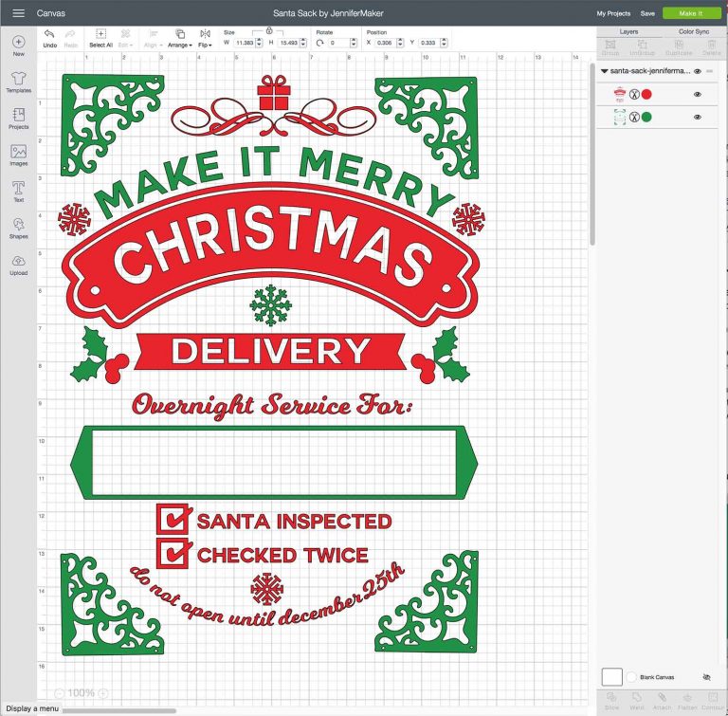This screenshot has width=728, height=716.
Task: Click the canvas vertical scrollbar
Action: click(592, 153)
